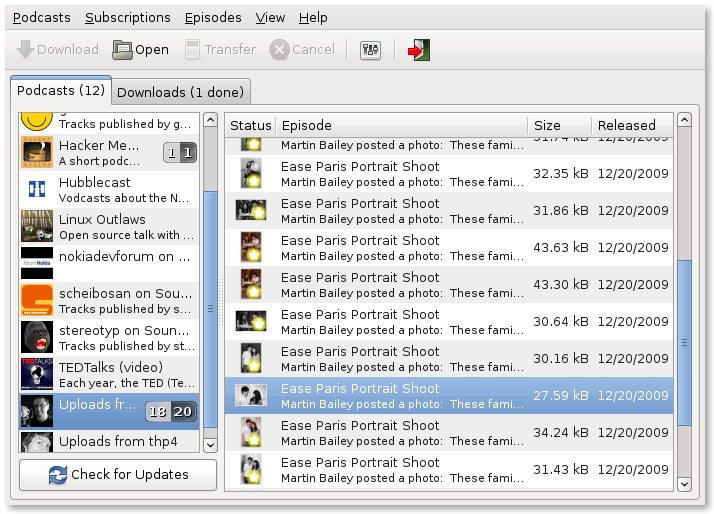
Task: Click the Status column header
Action: click(250, 125)
